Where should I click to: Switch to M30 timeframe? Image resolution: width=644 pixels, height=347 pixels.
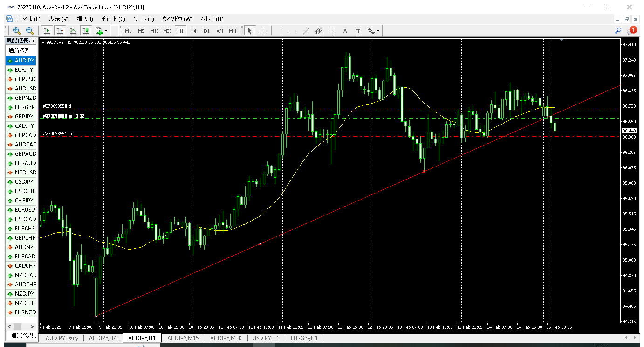click(167, 31)
